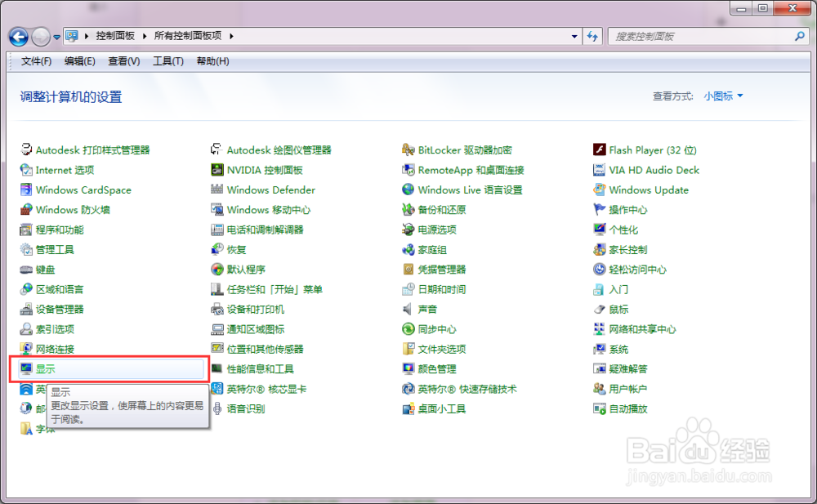Open the 文件夹选项 link
Viewport: 817px width, 504px height.
442,349
